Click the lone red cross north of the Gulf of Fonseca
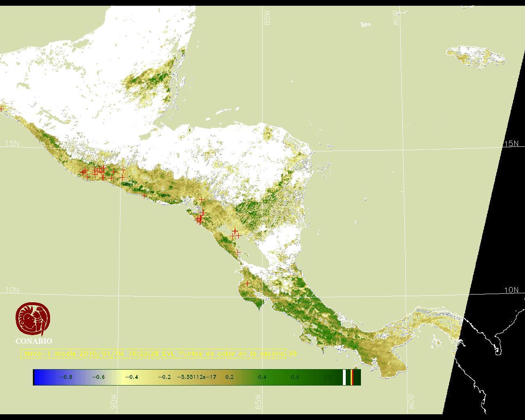 coord(201,200)
